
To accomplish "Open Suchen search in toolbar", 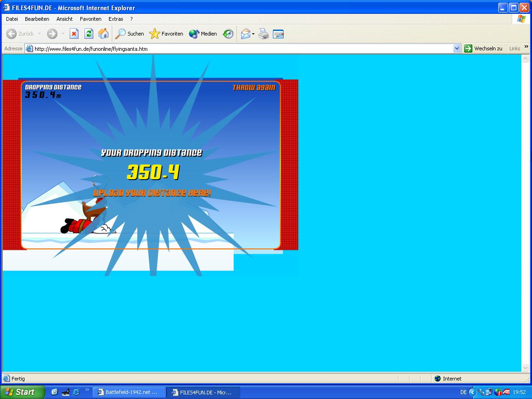I will pos(129,34).
